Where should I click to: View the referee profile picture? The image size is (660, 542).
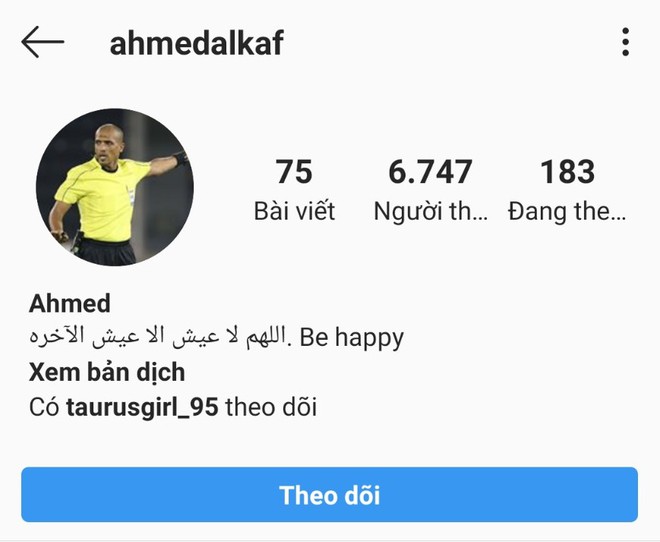114,187
